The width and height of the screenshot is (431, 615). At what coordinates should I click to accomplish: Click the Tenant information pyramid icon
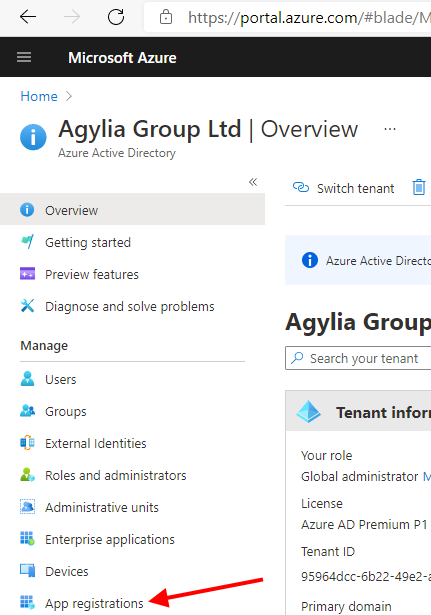click(x=309, y=411)
